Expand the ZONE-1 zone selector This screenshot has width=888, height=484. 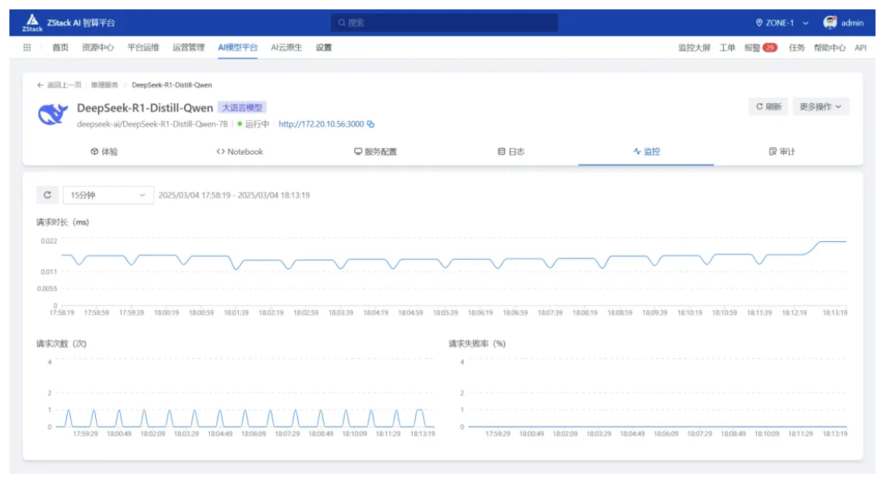782,22
